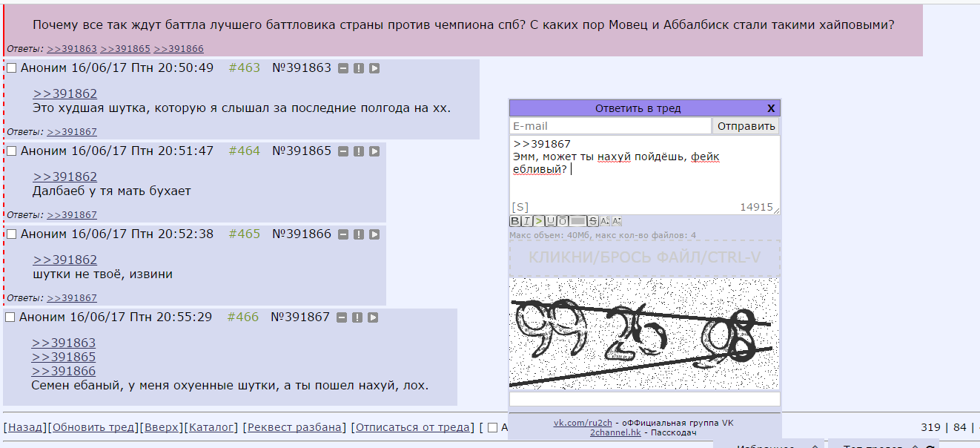Focus the E-mail input field

click(610, 126)
